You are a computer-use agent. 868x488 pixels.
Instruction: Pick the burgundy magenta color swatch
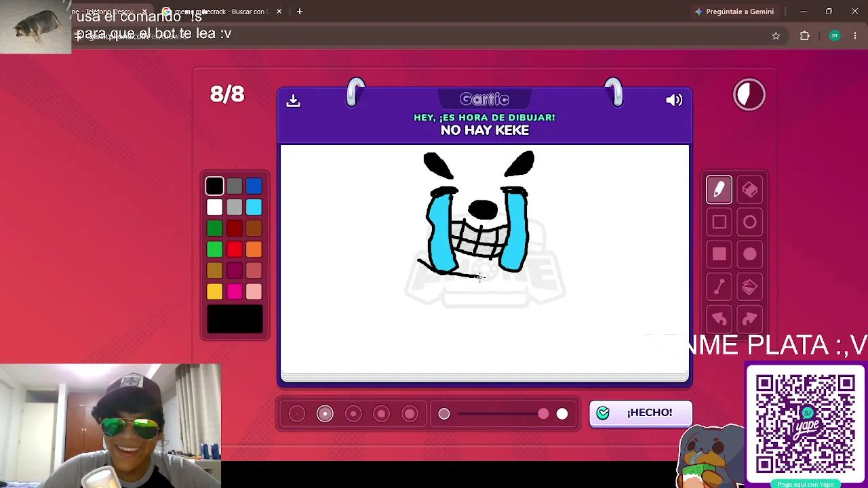pos(234,270)
